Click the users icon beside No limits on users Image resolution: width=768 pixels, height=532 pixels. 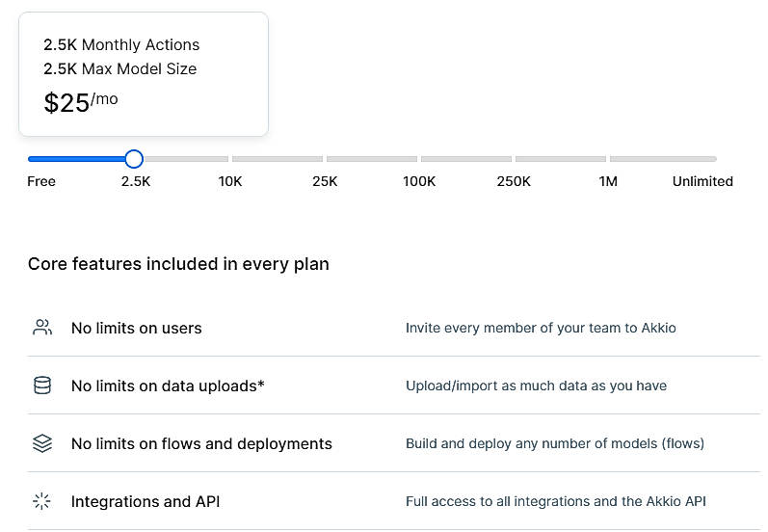click(41, 328)
